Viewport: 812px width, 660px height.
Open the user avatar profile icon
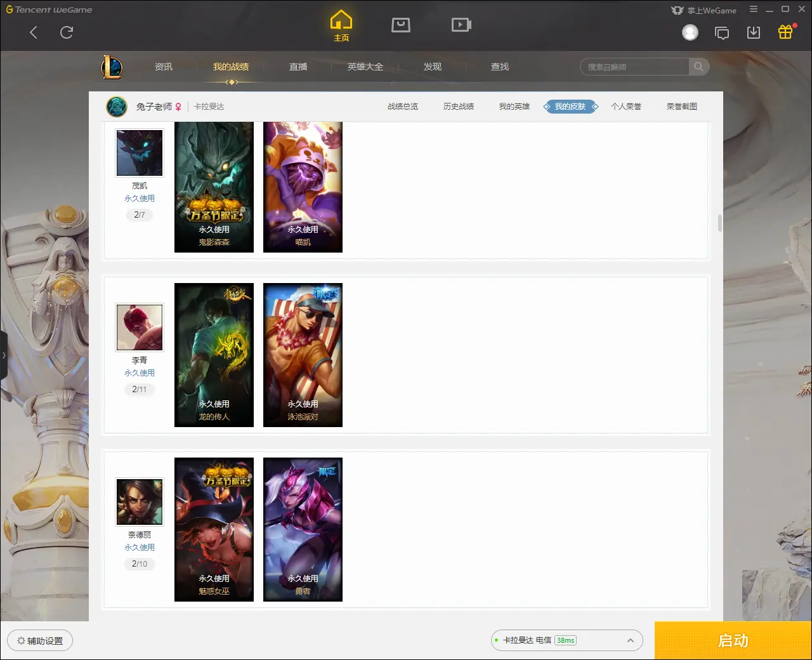point(690,32)
